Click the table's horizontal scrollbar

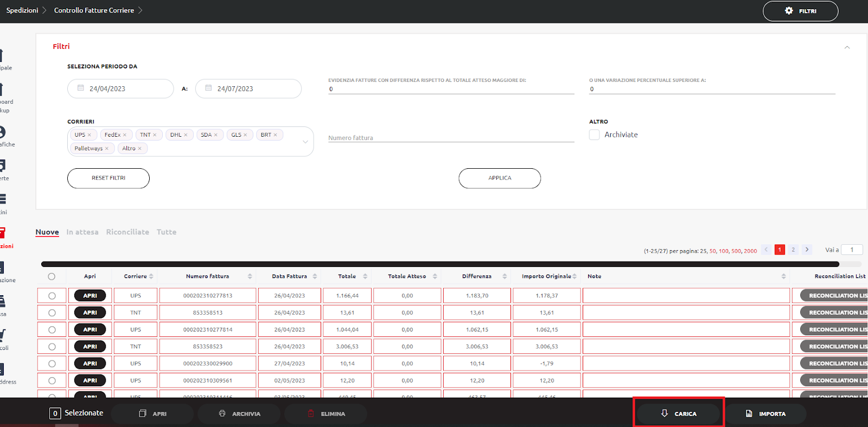coord(441,264)
